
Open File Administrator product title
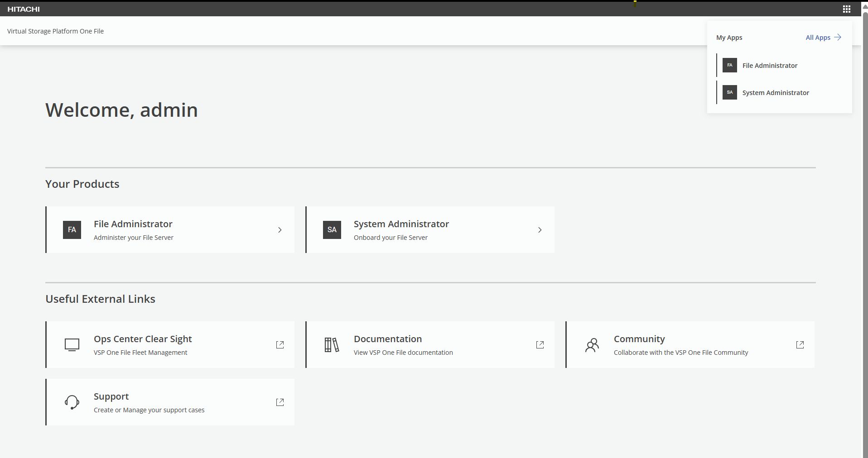click(x=133, y=224)
